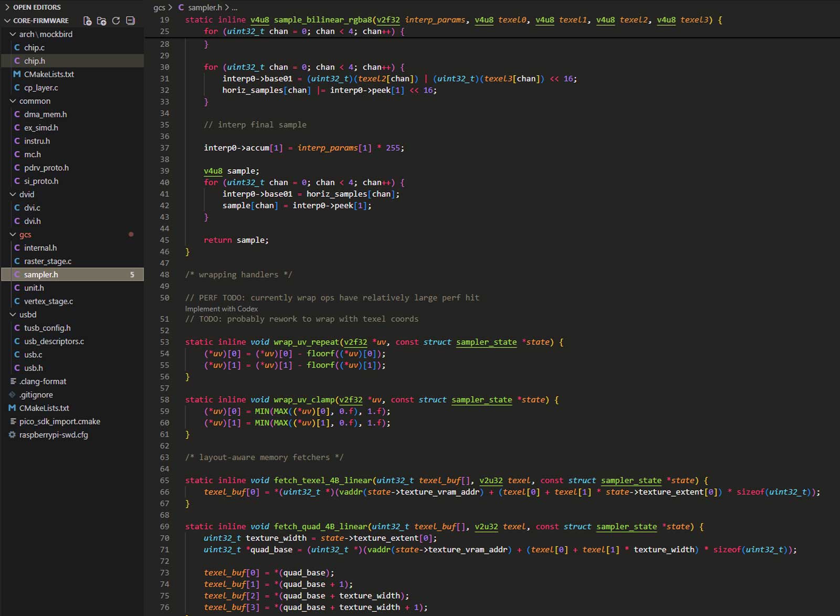Click the New File icon in explorer header
This screenshot has height=616, width=840.
[87, 21]
